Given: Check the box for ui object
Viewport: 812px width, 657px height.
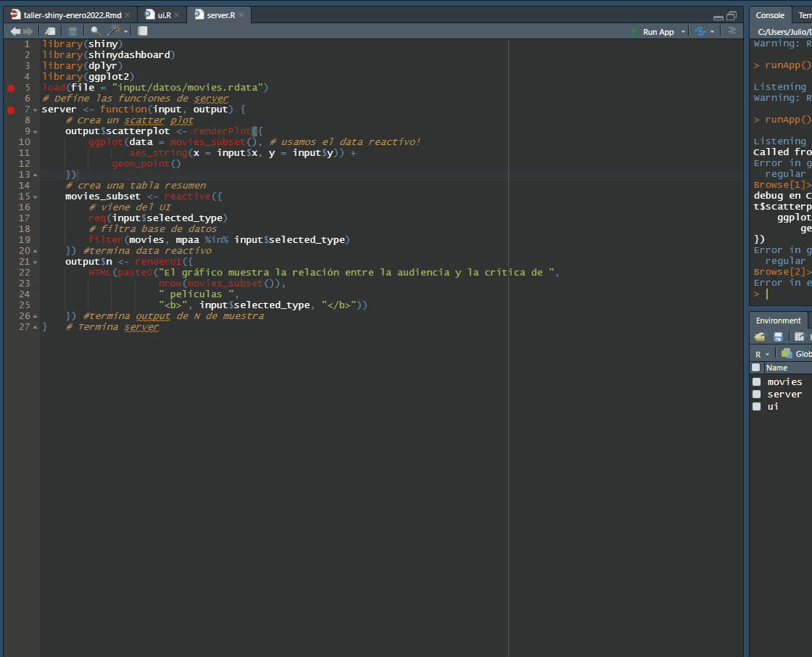Looking at the screenshot, I should point(757,407).
